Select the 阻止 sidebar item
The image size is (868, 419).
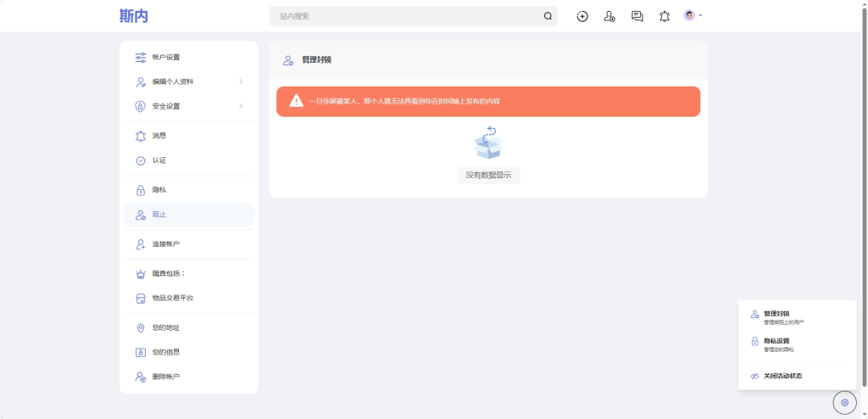(x=189, y=215)
